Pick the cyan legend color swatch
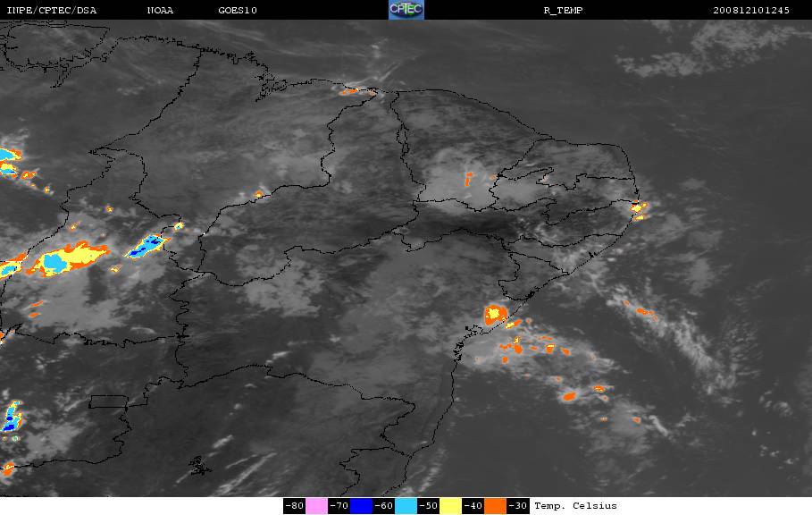The height and width of the screenshot is (515, 812). (406, 506)
